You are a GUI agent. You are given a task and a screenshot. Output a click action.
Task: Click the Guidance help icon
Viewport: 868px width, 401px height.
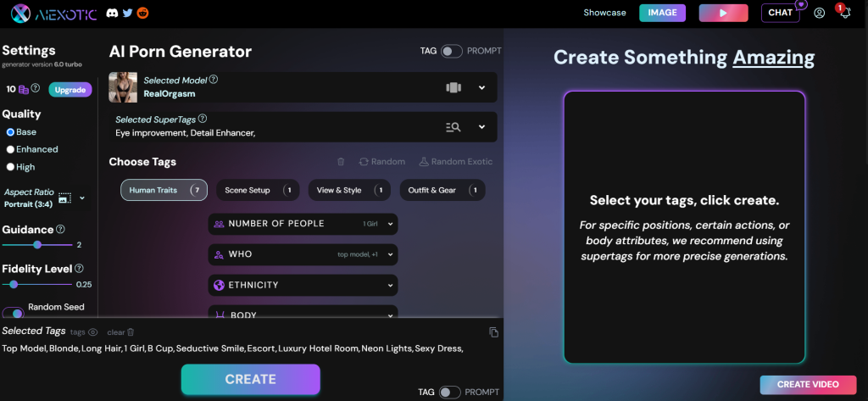tap(60, 229)
